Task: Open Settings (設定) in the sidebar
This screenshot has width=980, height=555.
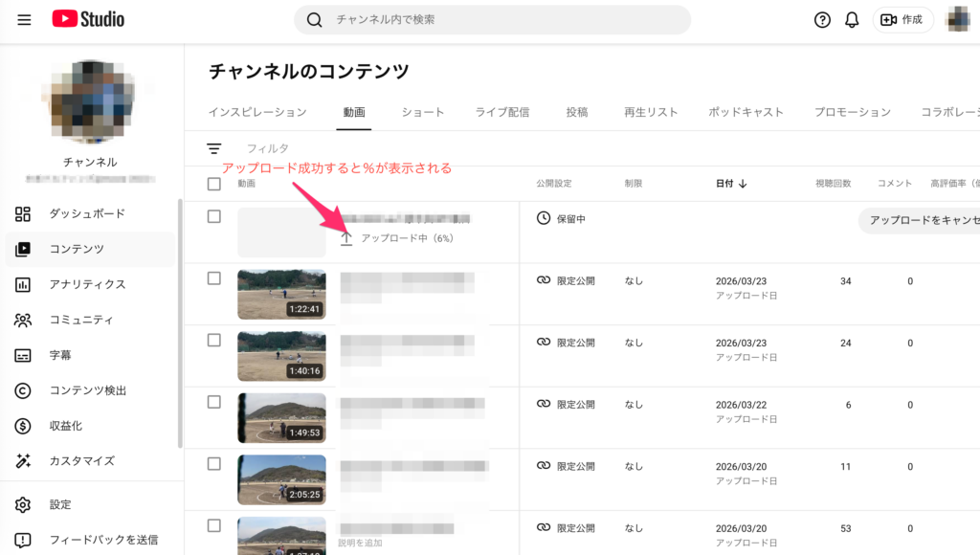Action: [60, 504]
